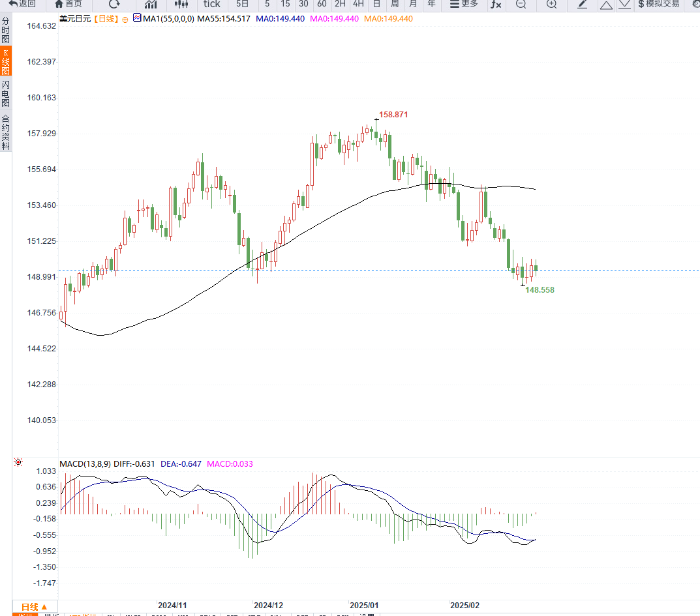Click the upward triangle icon

click(x=606, y=5)
